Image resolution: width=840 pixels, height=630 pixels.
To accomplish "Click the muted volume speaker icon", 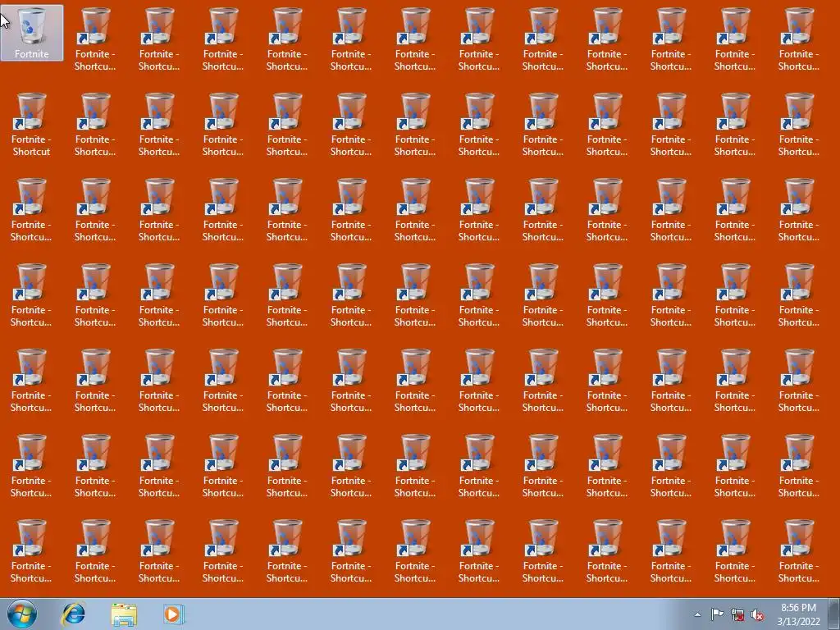I will point(757,614).
